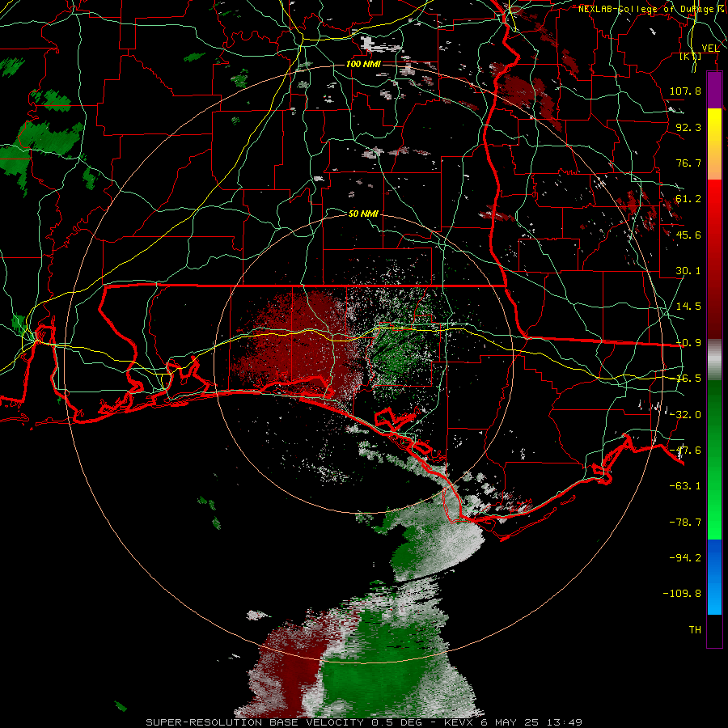Click the VEL legend title
728x728 pixels.
(710, 48)
